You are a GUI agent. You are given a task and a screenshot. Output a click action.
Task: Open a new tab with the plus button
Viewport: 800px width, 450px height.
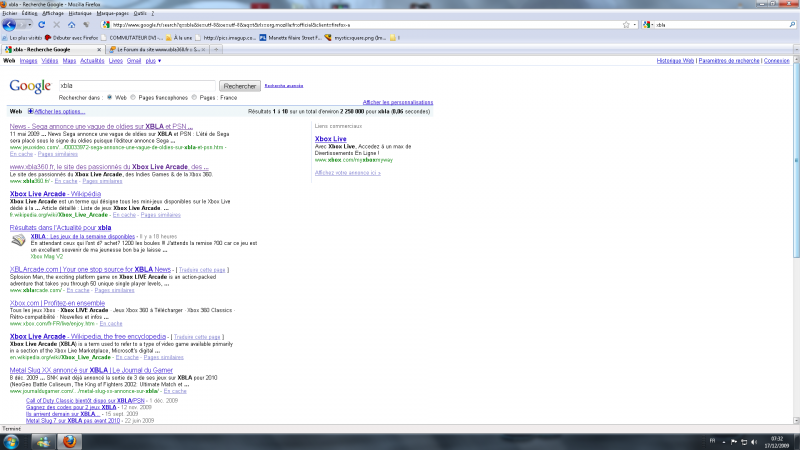216,49
